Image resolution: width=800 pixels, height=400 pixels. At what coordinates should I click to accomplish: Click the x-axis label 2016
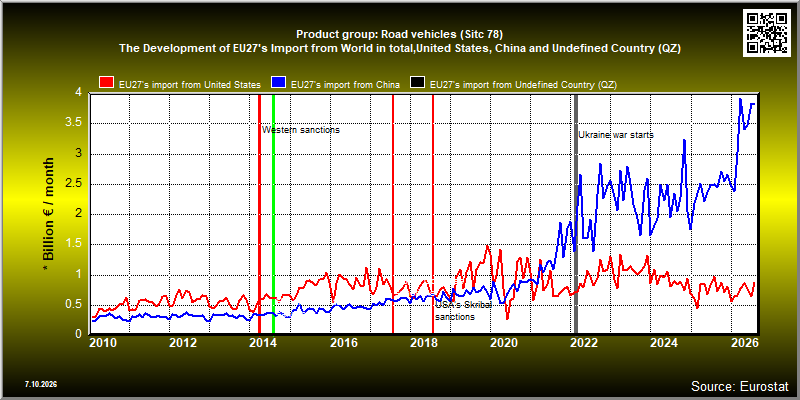[x=342, y=342]
